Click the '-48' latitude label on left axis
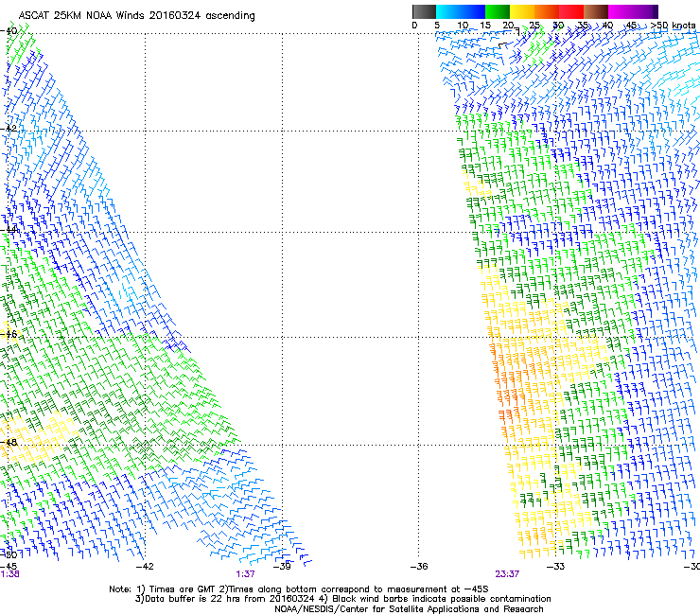Screen dimensions: 700x615 coord(9,442)
